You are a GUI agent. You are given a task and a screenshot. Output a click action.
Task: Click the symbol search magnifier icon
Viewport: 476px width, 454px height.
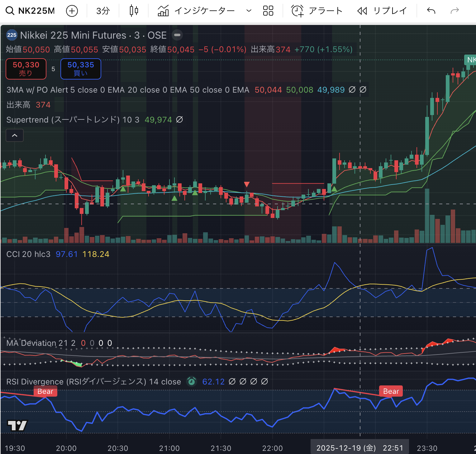tap(10, 11)
